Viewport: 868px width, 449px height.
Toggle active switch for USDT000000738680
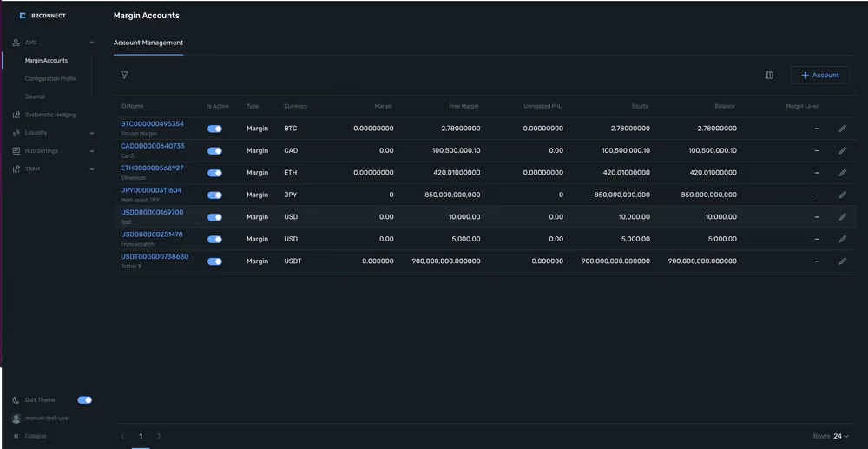coord(214,261)
